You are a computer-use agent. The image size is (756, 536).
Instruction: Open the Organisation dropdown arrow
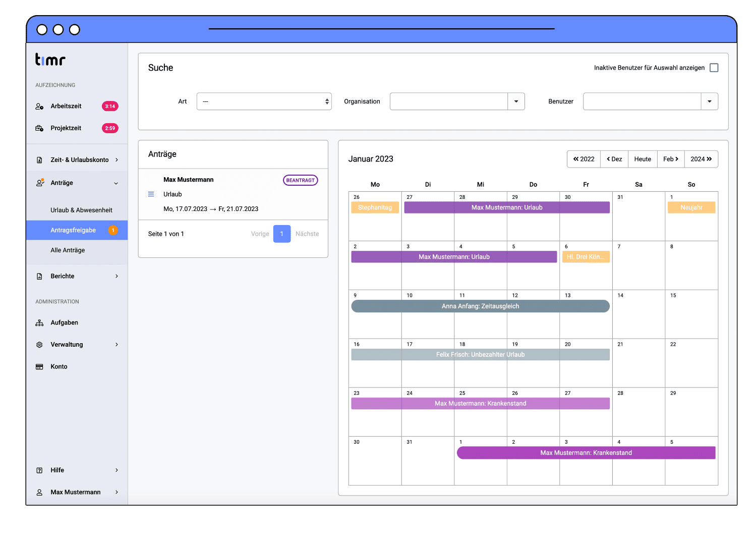coord(516,101)
